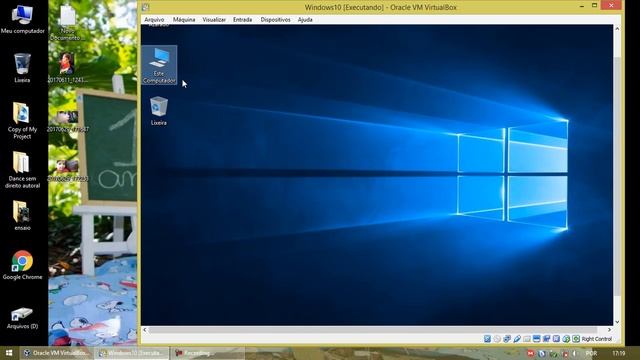Click the shared folders indicator in VirtualBox status bar
Image resolution: width=640 pixels, height=360 pixels.
pos(527,339)
